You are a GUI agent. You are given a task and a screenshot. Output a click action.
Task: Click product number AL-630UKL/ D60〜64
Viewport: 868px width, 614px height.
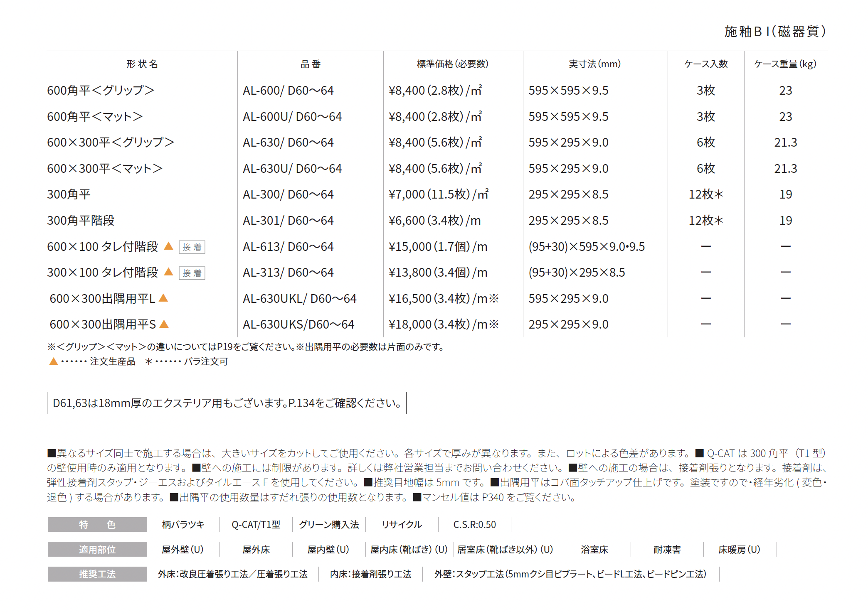click(299, 299)
